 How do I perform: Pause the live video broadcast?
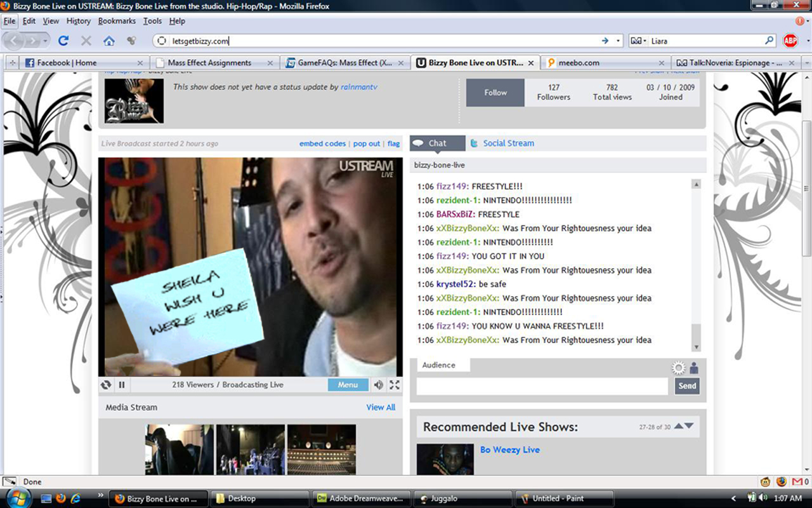pos(121,385)
